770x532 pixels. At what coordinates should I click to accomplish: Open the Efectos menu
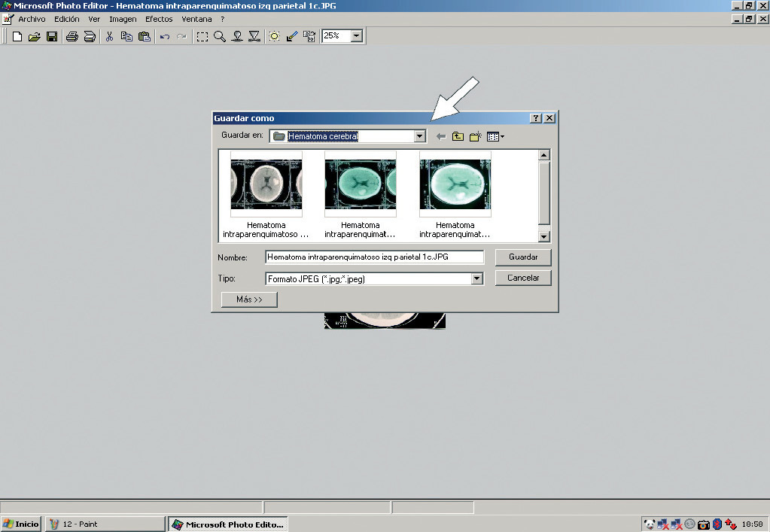pyautogui.click(x=159, y=19)
